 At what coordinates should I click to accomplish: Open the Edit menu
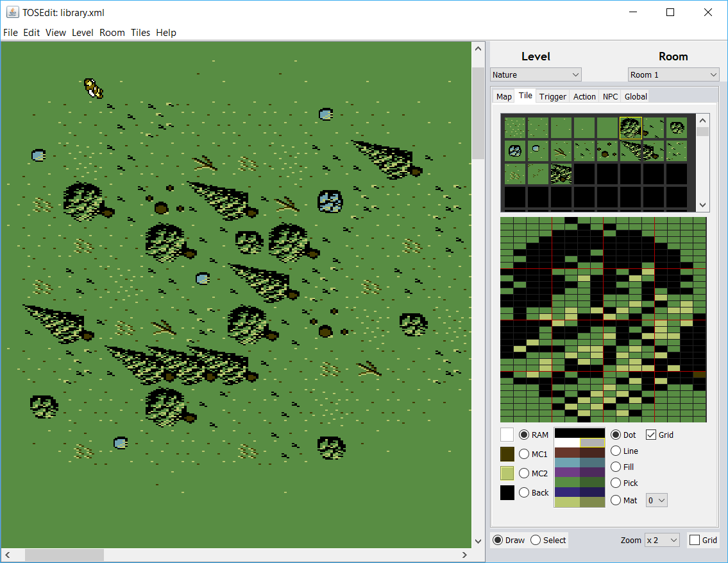pos(31,33)
